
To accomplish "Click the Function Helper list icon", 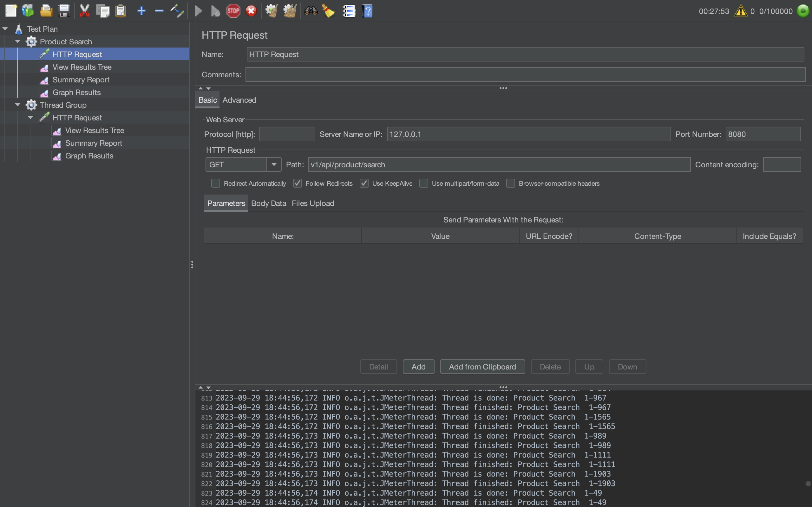I will (349, 11).
